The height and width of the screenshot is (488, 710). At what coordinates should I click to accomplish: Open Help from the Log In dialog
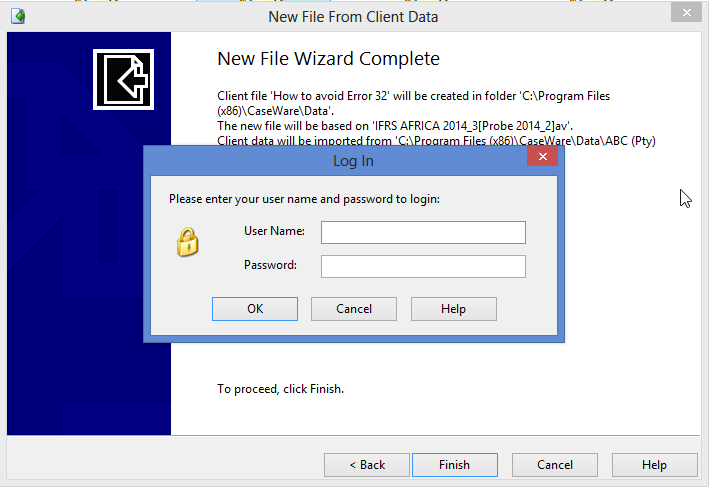[x=454, y=309]
